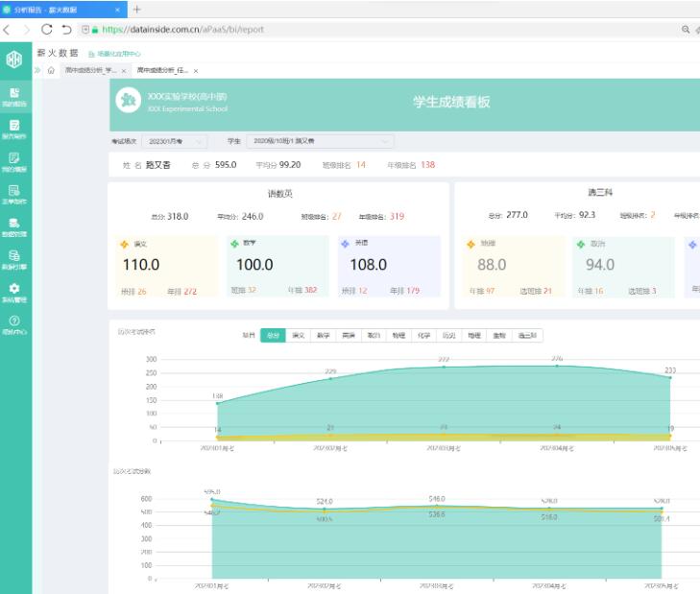Select 化学 subject filter
Image resolution: width=700 pixels, height=594 pixels.
[x=424, y=336]
